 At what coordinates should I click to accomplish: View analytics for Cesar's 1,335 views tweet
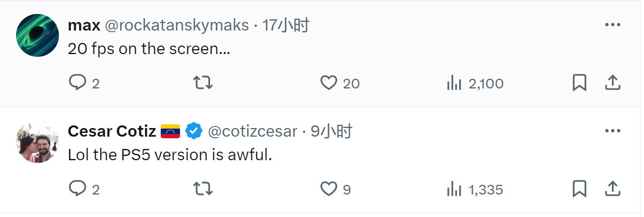[454, 189]
